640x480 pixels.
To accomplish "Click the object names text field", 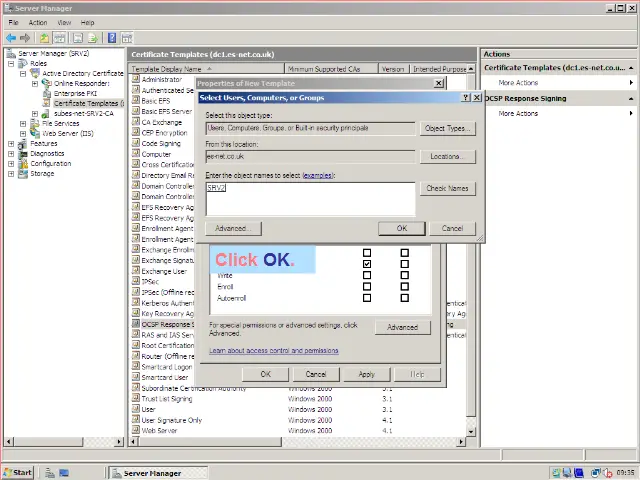I will (x=310, y=198).
